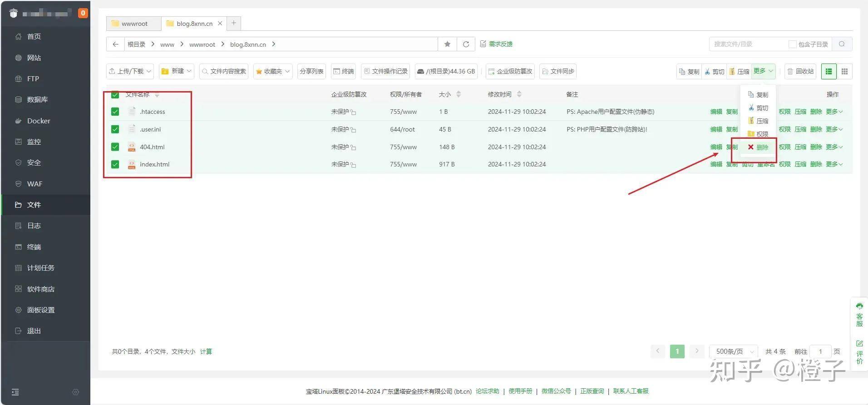Expand the 上传/下载 dropdown
The width and height of the screenshot is (868, 405).
[130, 71]
